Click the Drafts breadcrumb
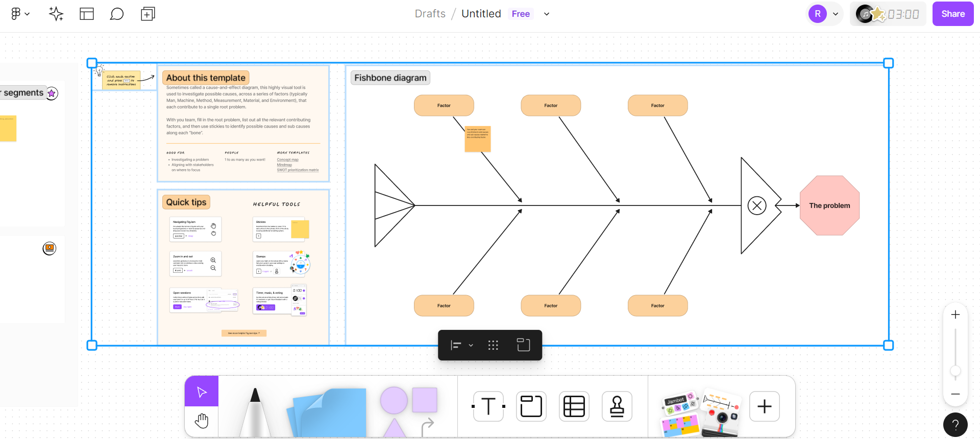980x439 pixels. [430, 14]
